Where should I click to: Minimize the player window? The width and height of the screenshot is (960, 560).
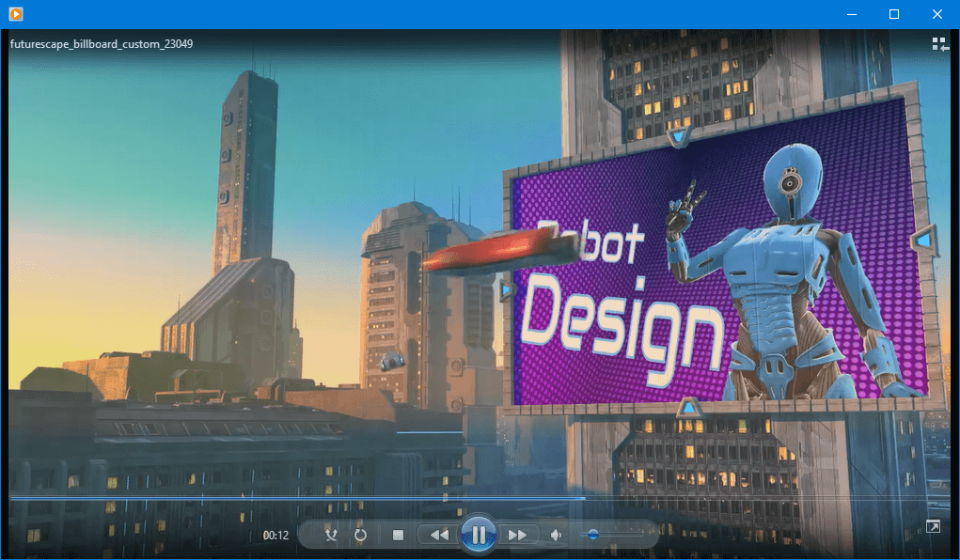coord(852,14)
